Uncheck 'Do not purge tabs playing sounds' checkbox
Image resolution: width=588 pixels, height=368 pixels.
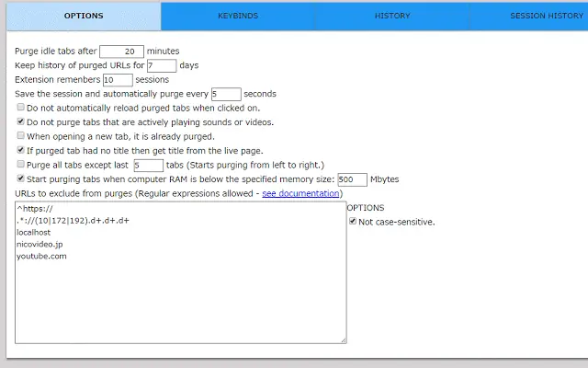(20, 121)
